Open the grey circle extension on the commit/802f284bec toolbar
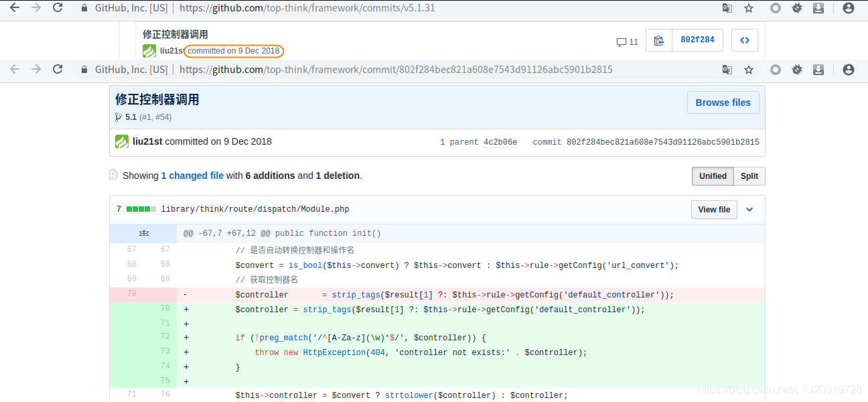868x402 pixels. [x=775, y=70]
